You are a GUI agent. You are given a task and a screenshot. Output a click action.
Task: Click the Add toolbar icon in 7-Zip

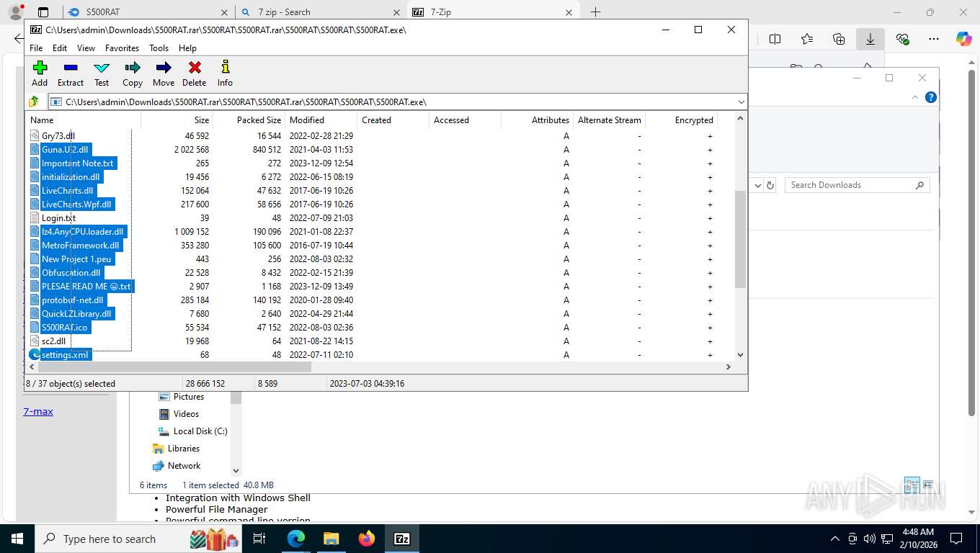point(40,73)
